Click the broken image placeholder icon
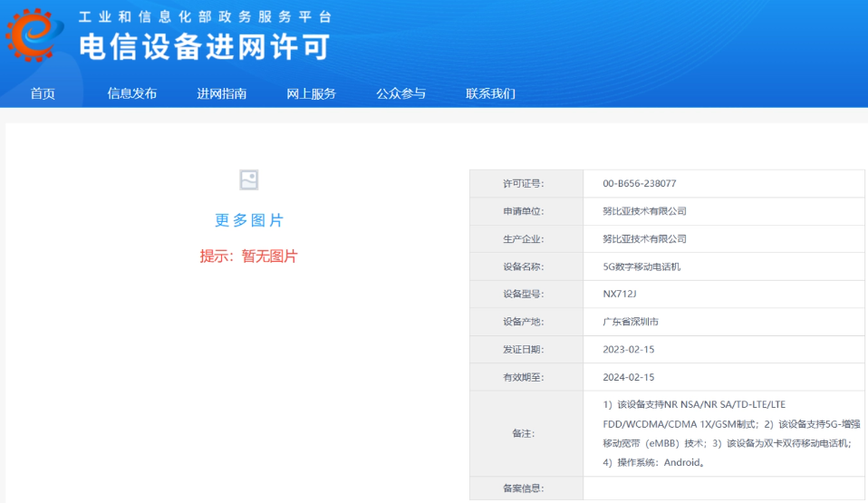 pyautogui.click(x=248, y=180)
